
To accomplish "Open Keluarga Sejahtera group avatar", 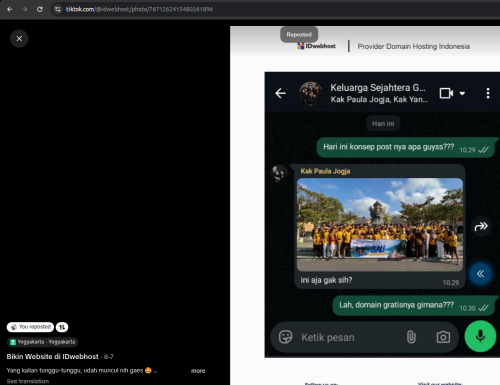I will (311, 93).
